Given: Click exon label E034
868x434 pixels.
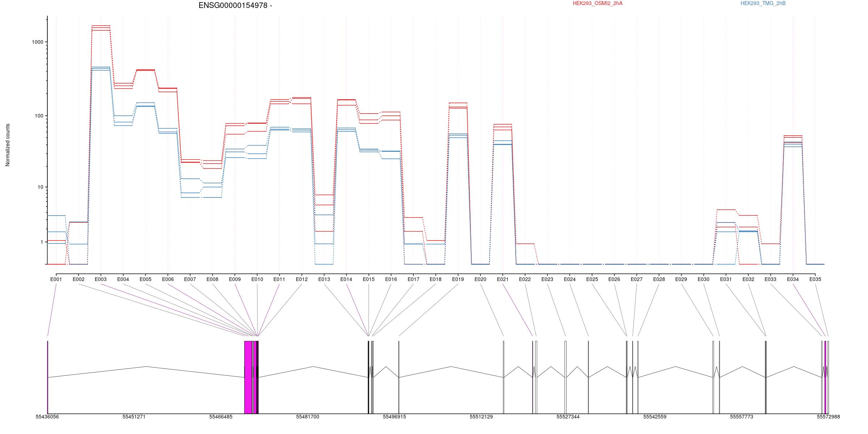Looking at the screenshot, I should (793, 279).
